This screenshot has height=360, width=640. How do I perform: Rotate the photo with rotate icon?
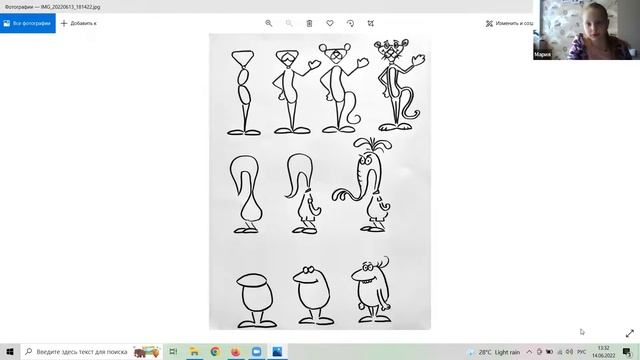350,23
